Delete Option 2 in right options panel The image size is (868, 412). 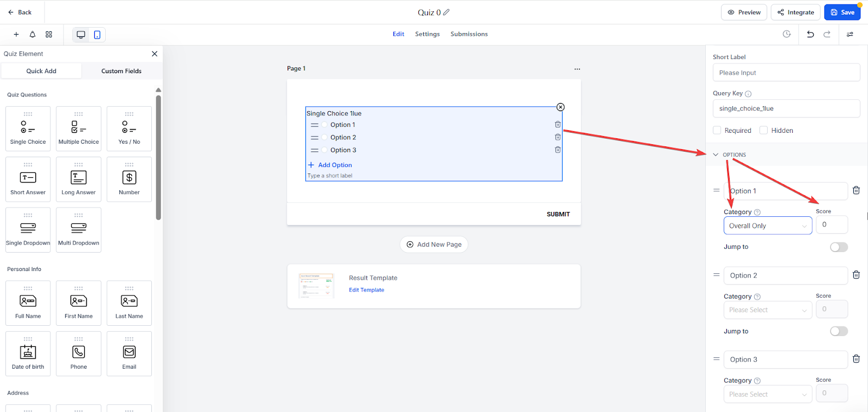[x=856, y=275]
